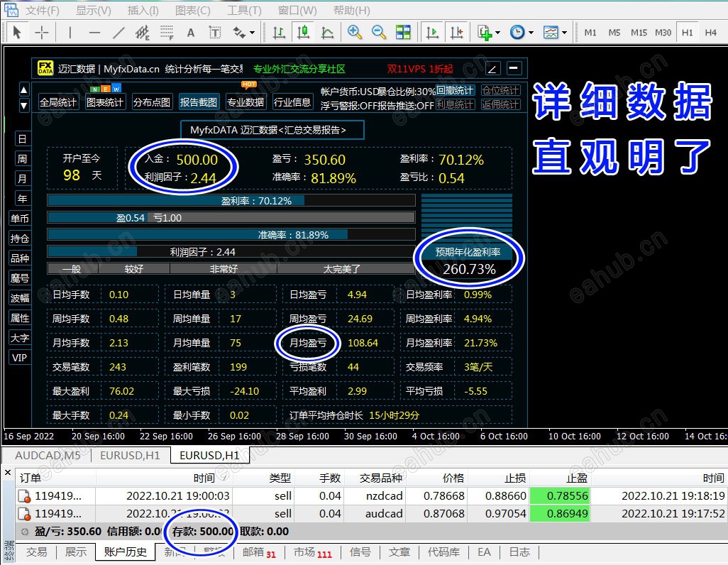
Task: Click the 报告截图 button
Action: point(199,102)
